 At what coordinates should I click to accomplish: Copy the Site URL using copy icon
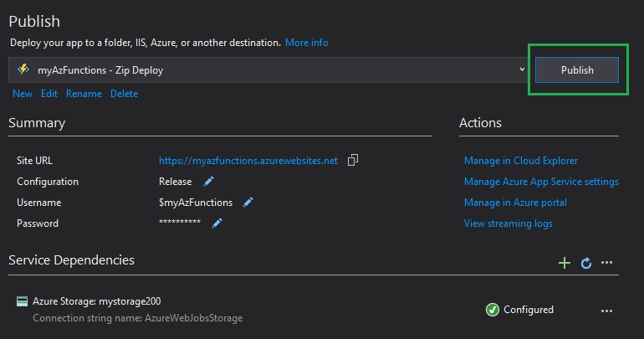tap(353, 160)
